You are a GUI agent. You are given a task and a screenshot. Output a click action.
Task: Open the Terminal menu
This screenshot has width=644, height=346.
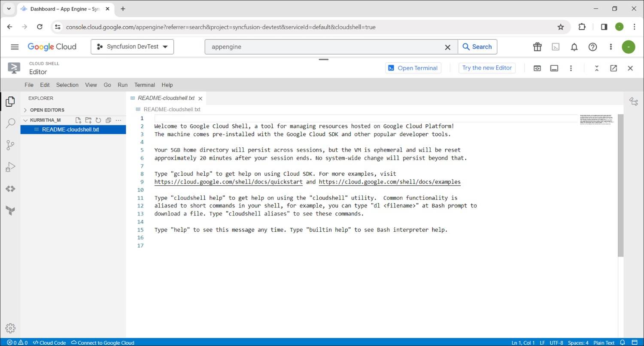tap(144, 85)
